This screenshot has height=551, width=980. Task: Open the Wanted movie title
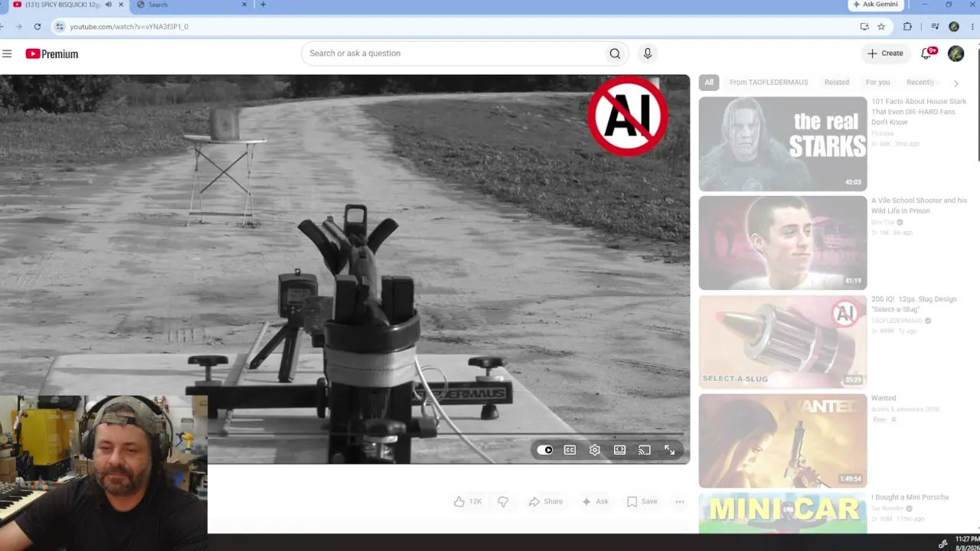coord(884,399)
